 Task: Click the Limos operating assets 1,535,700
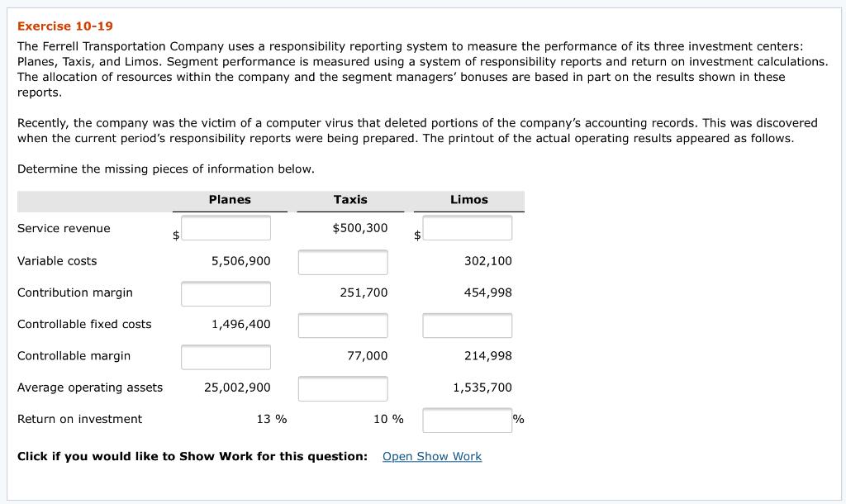pos(482,388)
